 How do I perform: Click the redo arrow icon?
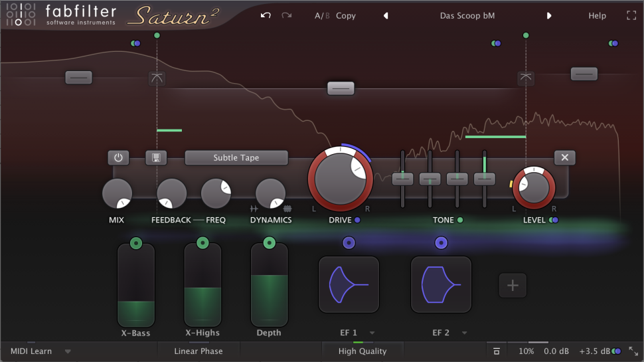(x=287, y=15)
